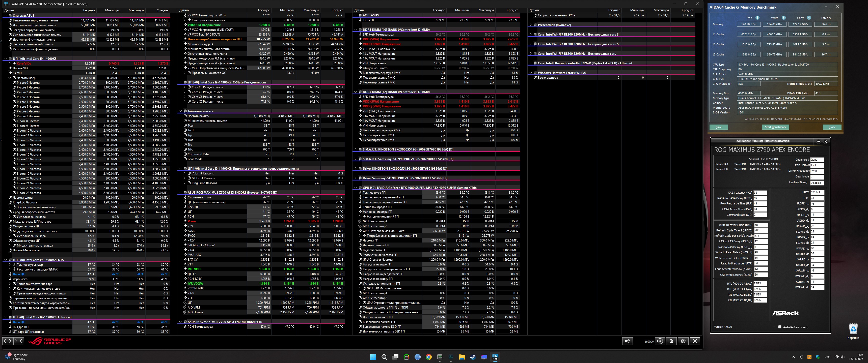Viewport: 868px width, 363px height.
Task: Open HWiNFO sensor settings gear icon
Action: click(x=683, y=341)
